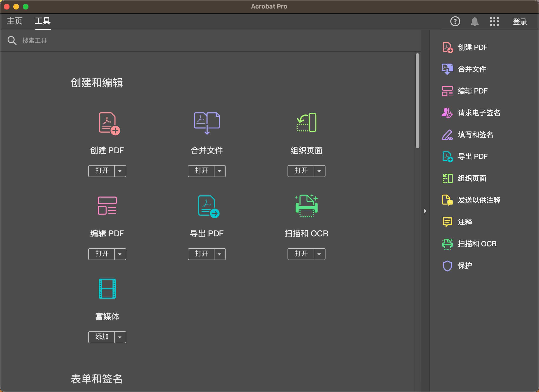Screen dimensions: 539x392
Task: Click the 请求电子签名 sidebar icon
Action: [447, 113]
